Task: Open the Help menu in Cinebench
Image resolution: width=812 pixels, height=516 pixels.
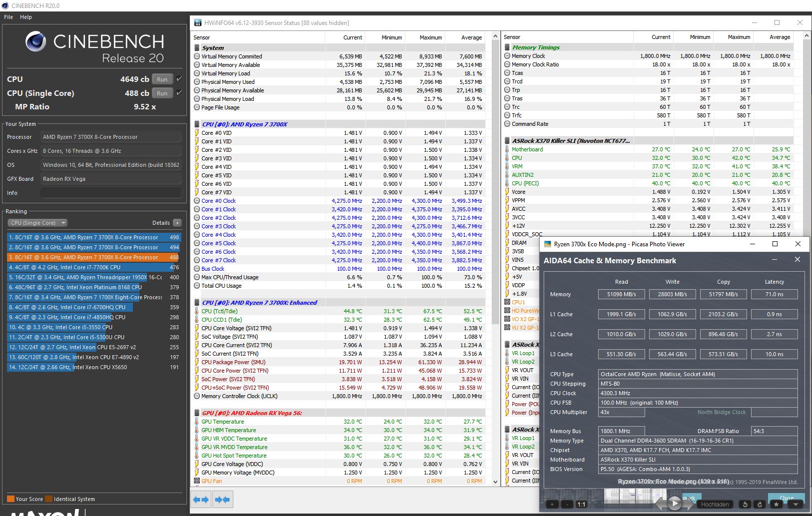Action: tap(25, 16)
